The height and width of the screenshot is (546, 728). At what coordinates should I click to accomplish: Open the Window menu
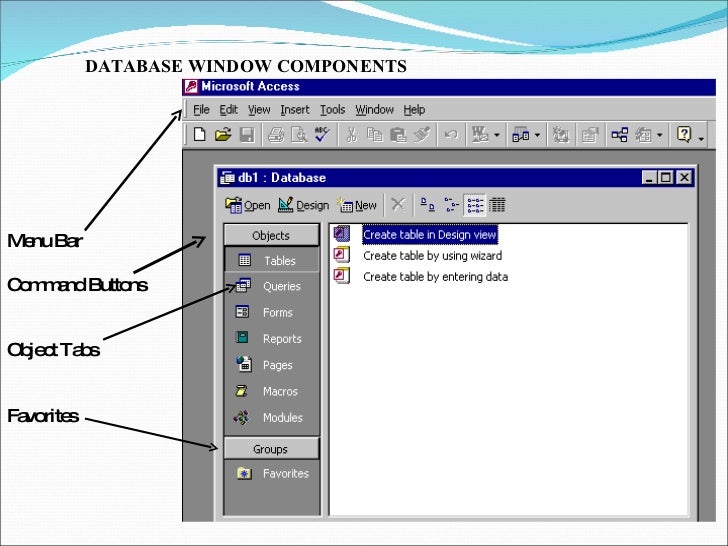[374, 110]
